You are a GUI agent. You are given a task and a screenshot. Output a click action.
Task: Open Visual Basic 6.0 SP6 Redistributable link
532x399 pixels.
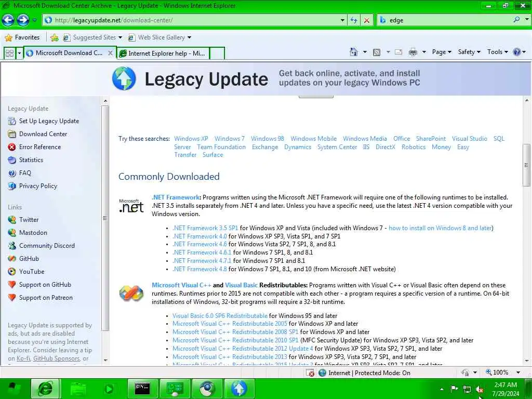tap(220, 315)
